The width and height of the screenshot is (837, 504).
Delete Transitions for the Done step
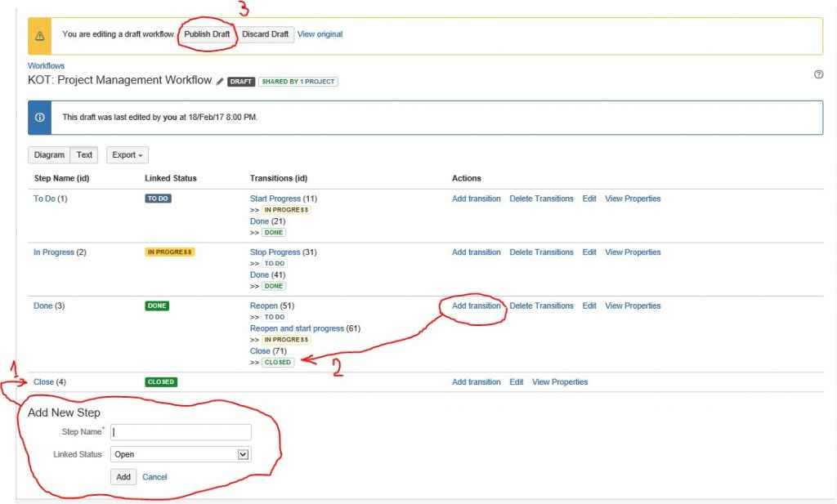coord(541,306)
